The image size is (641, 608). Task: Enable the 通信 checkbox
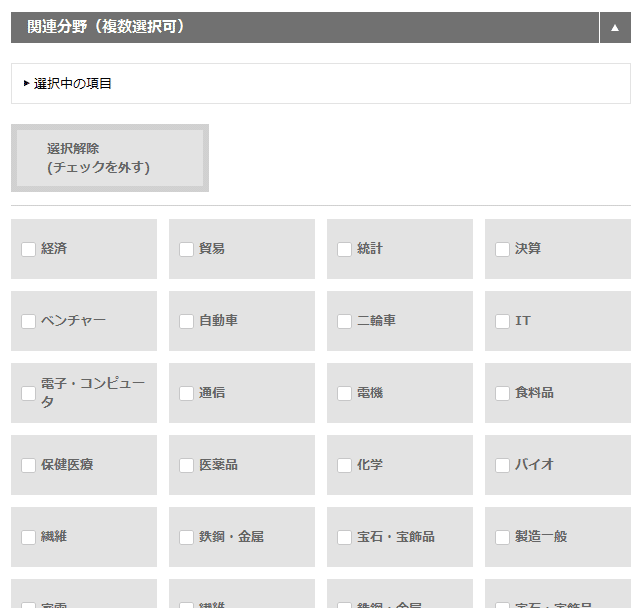(186, 393)
